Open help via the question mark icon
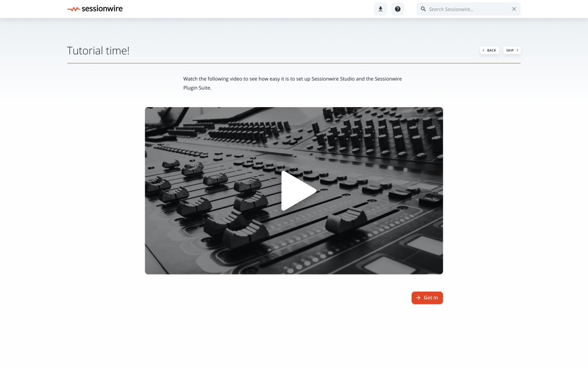Viewport: 588px width, 368px height. (398, 9)
